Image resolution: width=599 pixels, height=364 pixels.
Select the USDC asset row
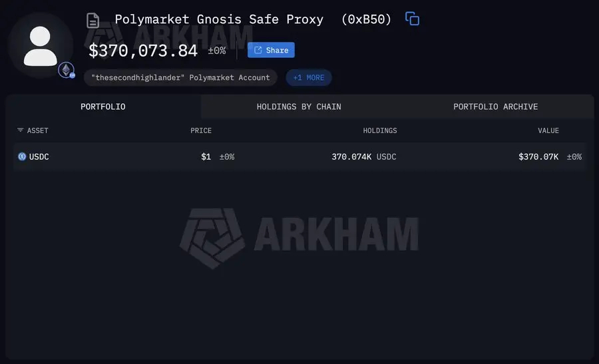(x=300, y=156)
